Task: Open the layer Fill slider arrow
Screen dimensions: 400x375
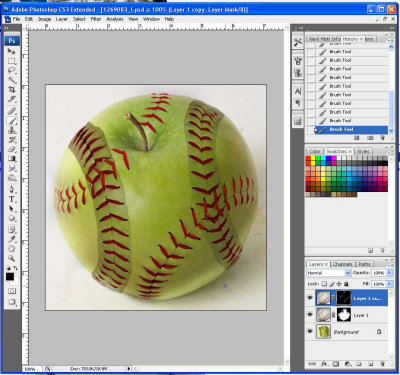Action: point(389,284)
